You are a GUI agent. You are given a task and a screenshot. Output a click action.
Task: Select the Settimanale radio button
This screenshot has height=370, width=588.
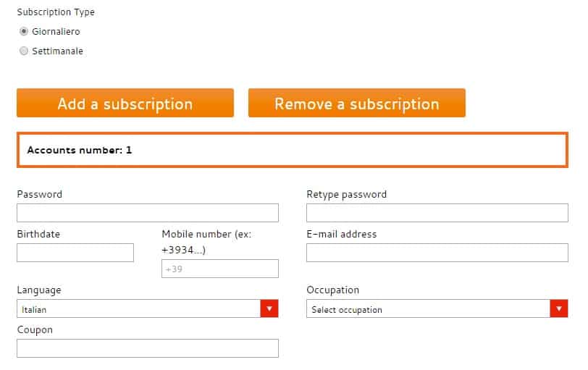click(x=24, y=51)
